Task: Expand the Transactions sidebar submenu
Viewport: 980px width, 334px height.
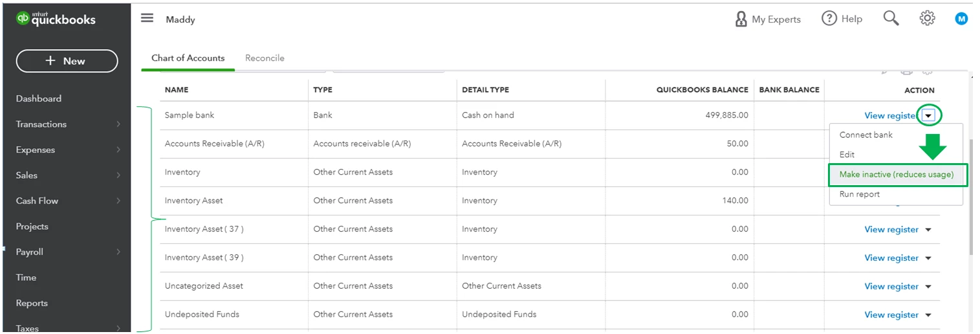Action: coord(118,124)
